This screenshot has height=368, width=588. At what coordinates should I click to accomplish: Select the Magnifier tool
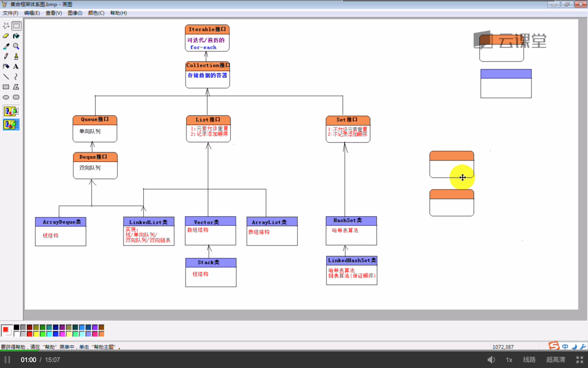[x=16, y=46]
